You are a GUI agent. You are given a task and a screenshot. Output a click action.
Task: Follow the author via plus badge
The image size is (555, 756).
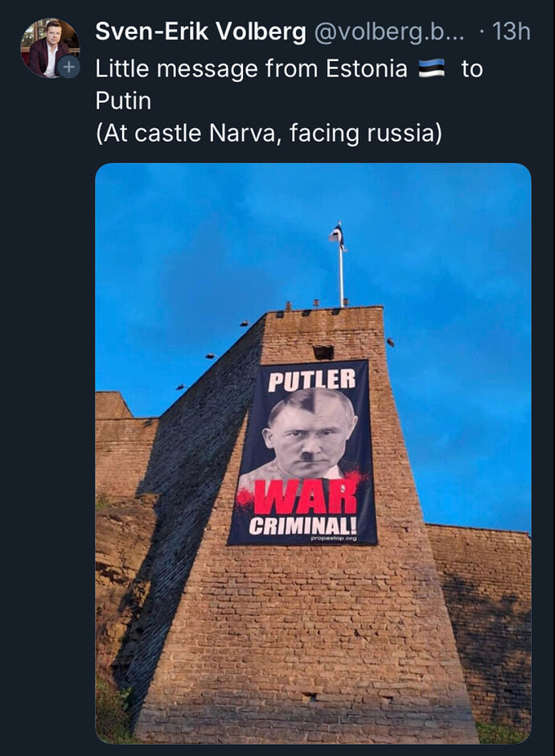(69, 67)
